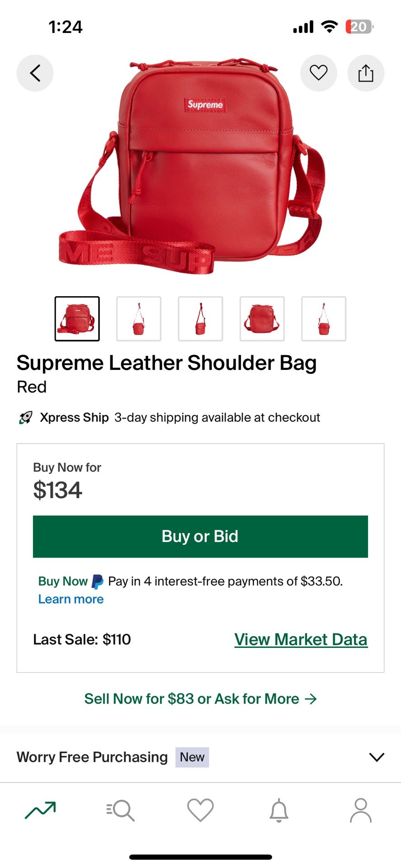Open the share sheet icon
The height and width of the screenshot is (868, 401).
(x=366, y=73)
